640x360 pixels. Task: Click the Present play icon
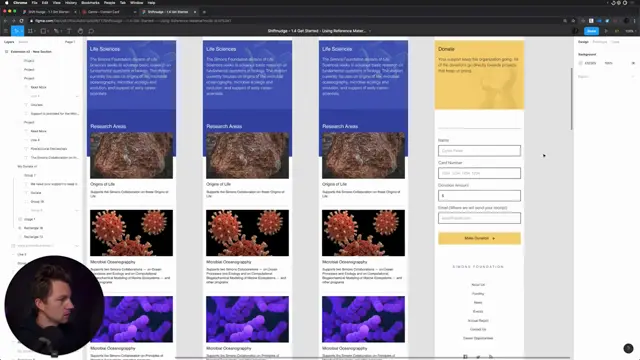(x=606, y=31)
